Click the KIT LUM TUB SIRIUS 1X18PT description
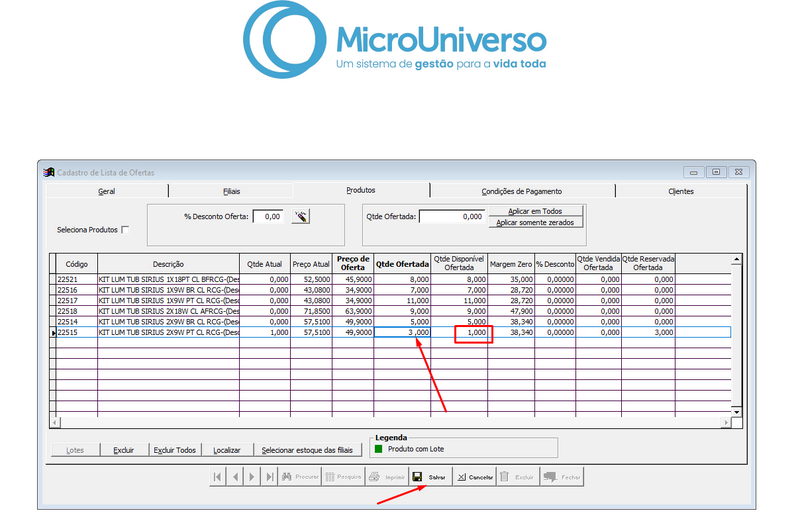800x521 pixels. pos(168,280)
